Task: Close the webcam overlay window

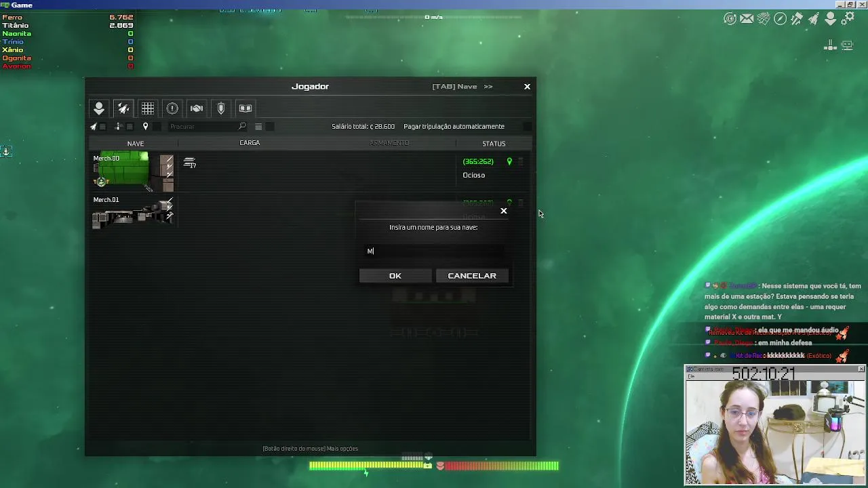Action: pyautogui.click(x=861, y=369)
